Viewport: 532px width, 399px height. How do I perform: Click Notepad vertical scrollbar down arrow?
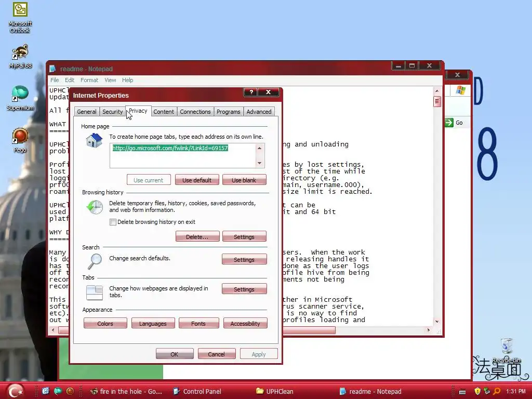(437, 321)
